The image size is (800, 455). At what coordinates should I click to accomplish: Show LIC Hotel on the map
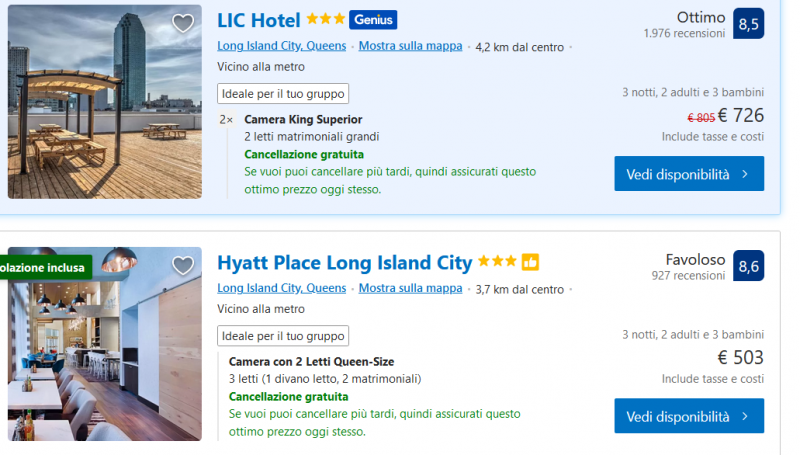410,46
